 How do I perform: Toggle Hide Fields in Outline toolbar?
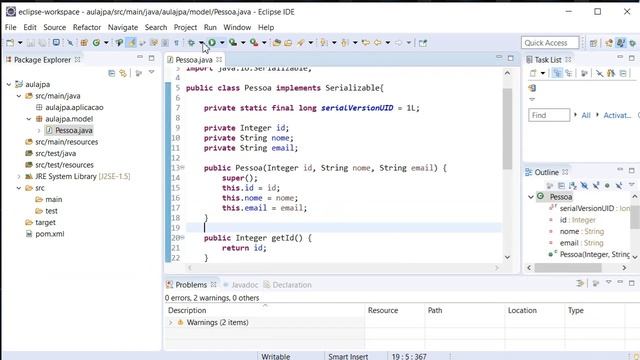[584, 186]
